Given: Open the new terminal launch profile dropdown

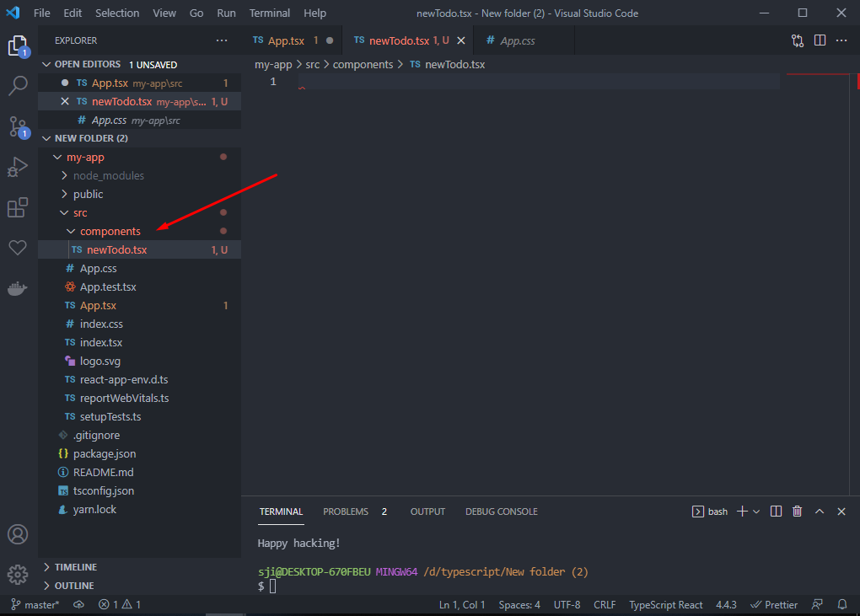Looking at the screenshot, I should [756, 512].
